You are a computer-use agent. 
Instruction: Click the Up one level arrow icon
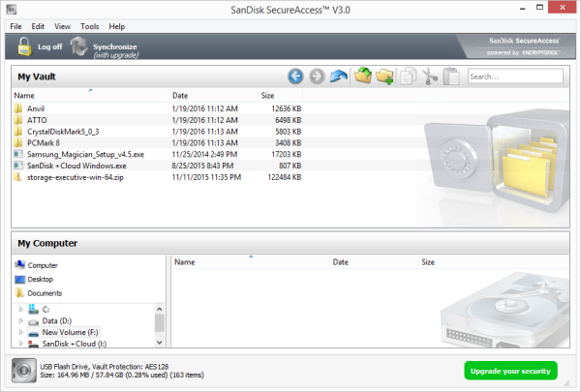(x=338, y=75)
